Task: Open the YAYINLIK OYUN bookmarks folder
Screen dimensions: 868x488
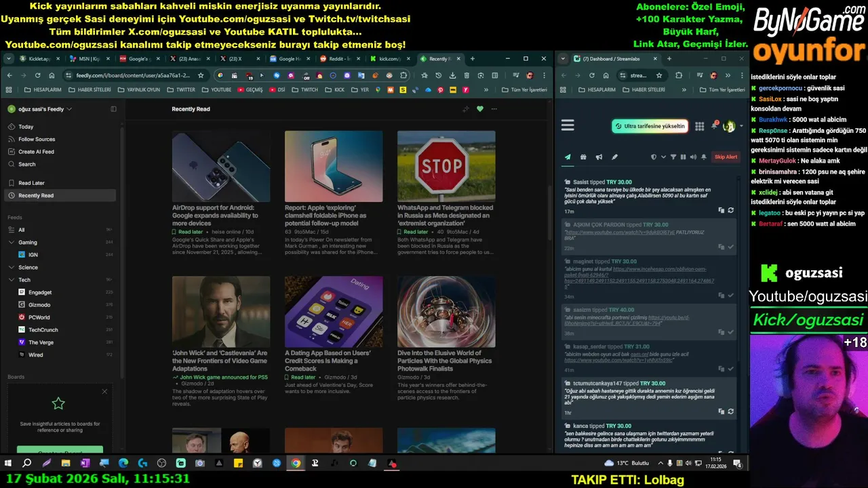Action: [138, 89]
